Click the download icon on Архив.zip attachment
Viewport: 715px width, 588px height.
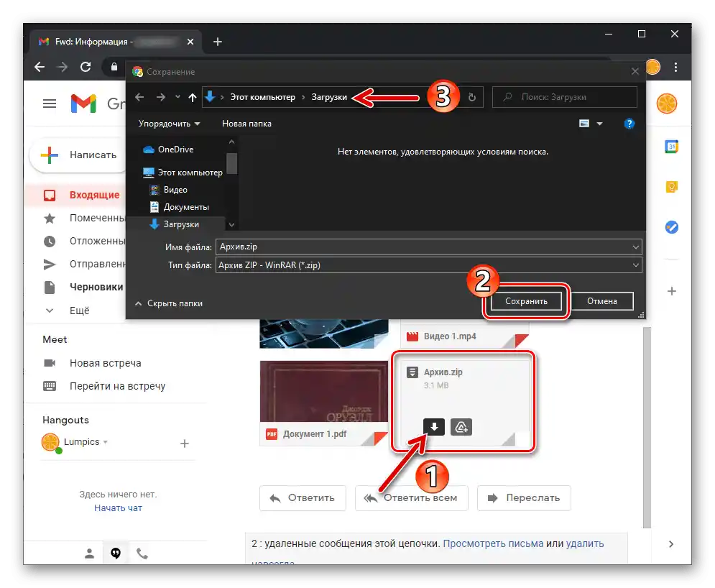[433, 427]
